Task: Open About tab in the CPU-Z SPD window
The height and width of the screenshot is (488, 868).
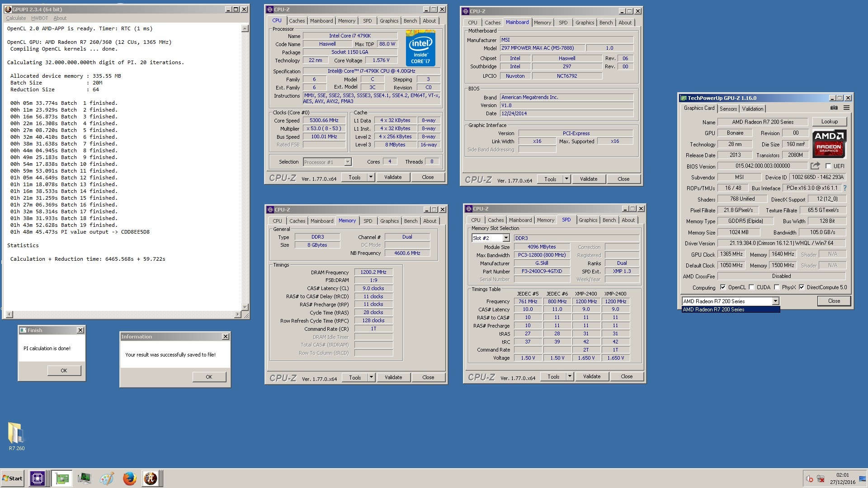Action: point(628,220)
